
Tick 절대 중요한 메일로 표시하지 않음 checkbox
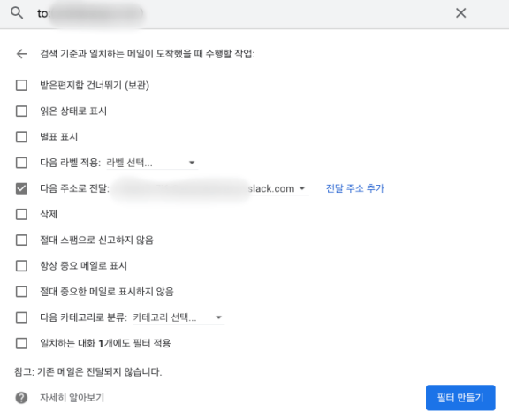click(x=21, y=292)
